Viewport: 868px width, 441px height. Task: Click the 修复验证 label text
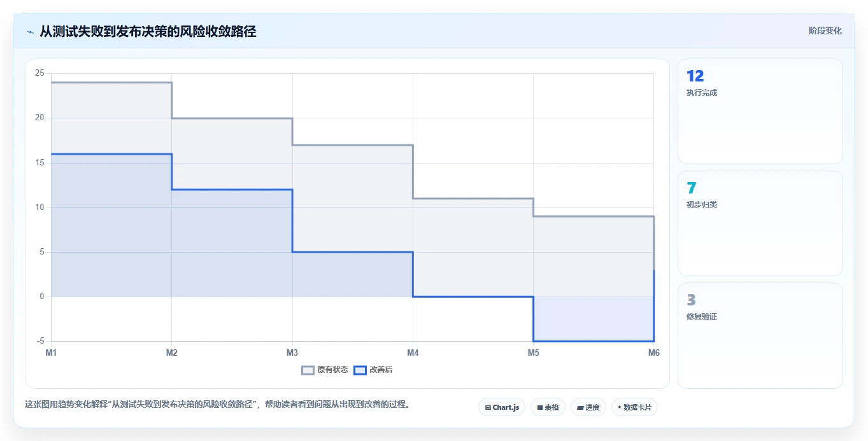(x=702, y=317)
